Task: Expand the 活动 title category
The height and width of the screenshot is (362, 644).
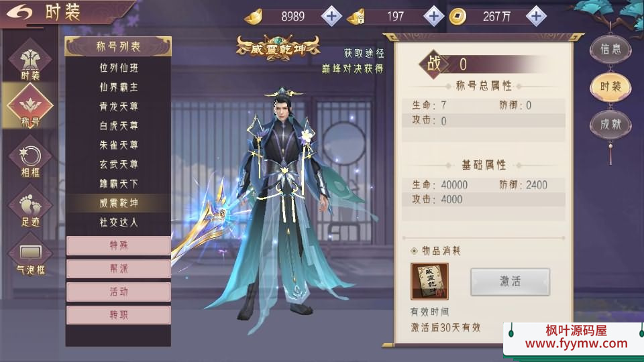Action: point(118,292)
